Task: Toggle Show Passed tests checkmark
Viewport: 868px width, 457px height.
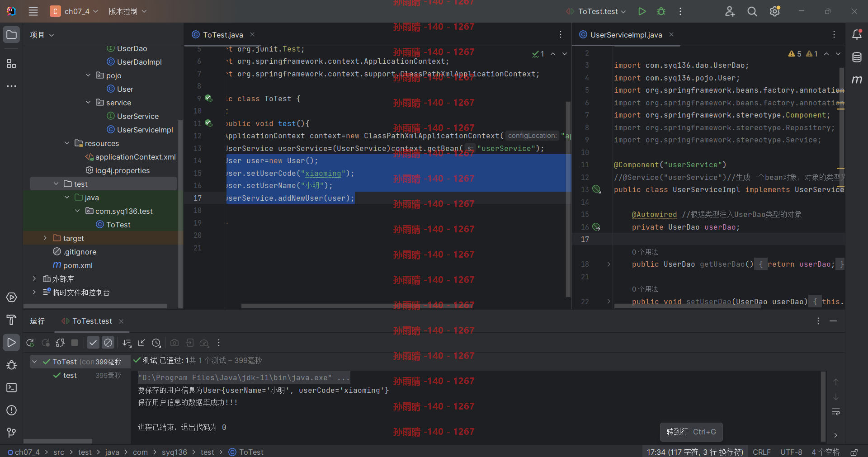Action: [x=93, y=343]
